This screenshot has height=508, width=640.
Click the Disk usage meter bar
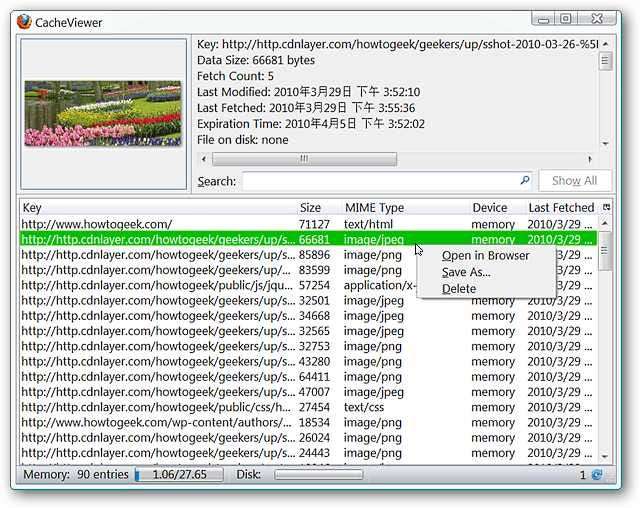tap(319, 475)
